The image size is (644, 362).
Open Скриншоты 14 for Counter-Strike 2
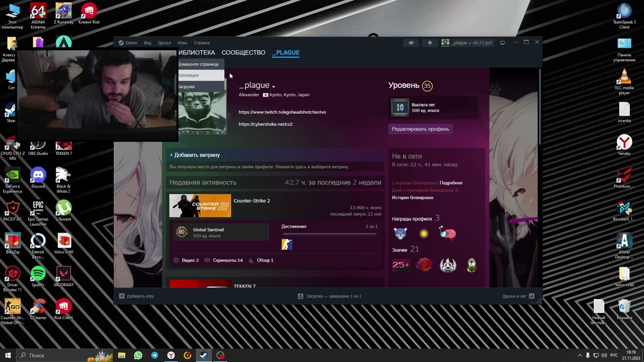(x=223, y=260)
